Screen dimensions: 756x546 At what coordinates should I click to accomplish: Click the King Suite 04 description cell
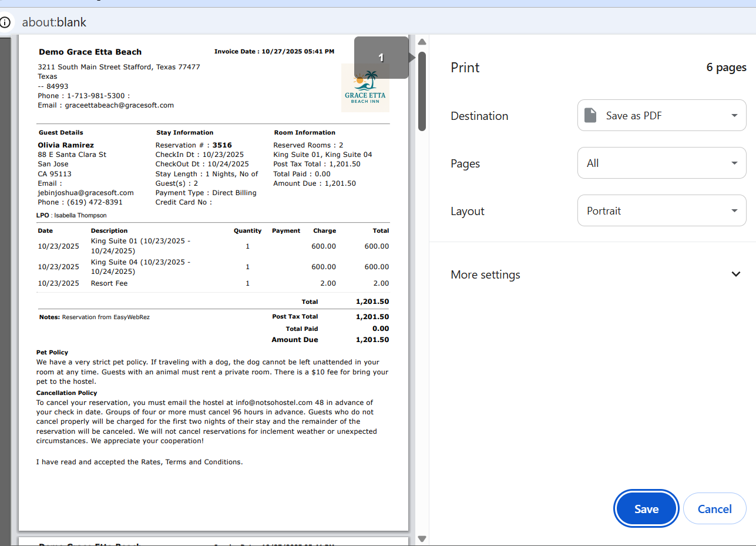[141, 267]
